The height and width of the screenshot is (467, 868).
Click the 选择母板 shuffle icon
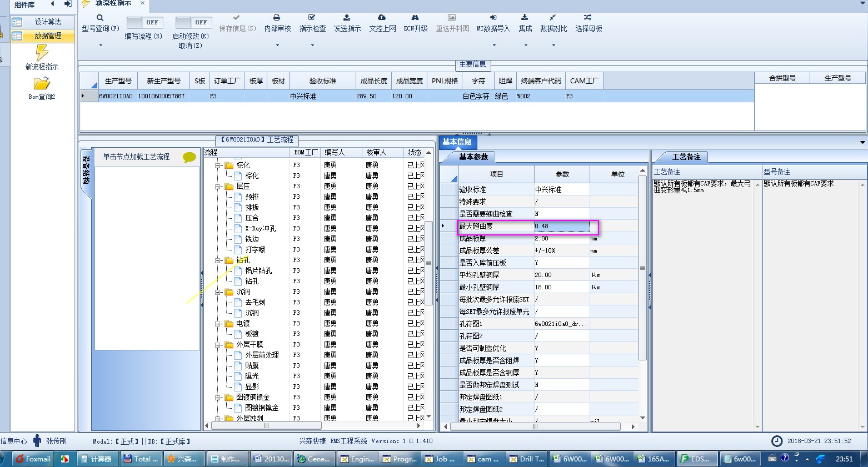588,18
